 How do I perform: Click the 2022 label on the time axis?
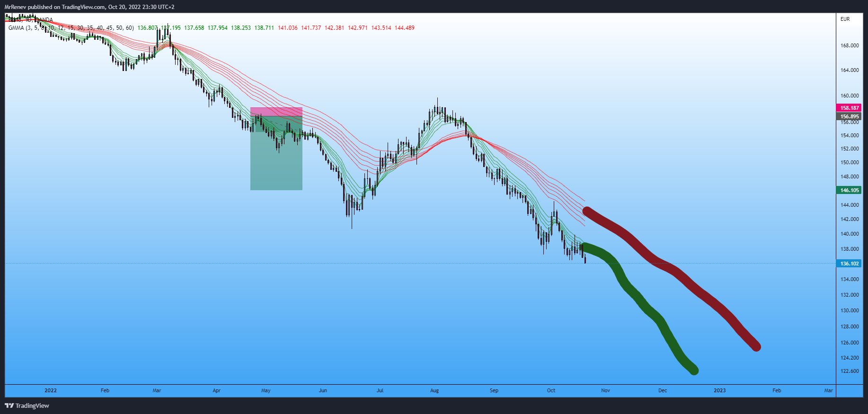(51, 390)
